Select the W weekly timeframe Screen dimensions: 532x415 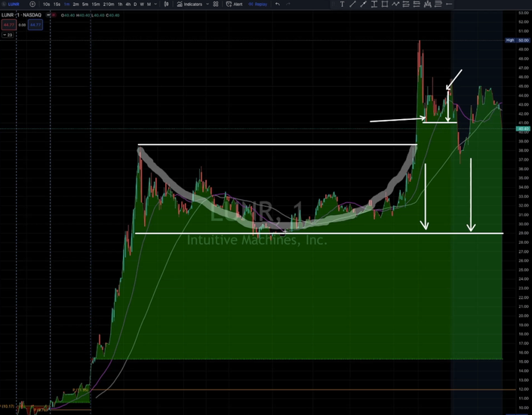tap(142, 4)
